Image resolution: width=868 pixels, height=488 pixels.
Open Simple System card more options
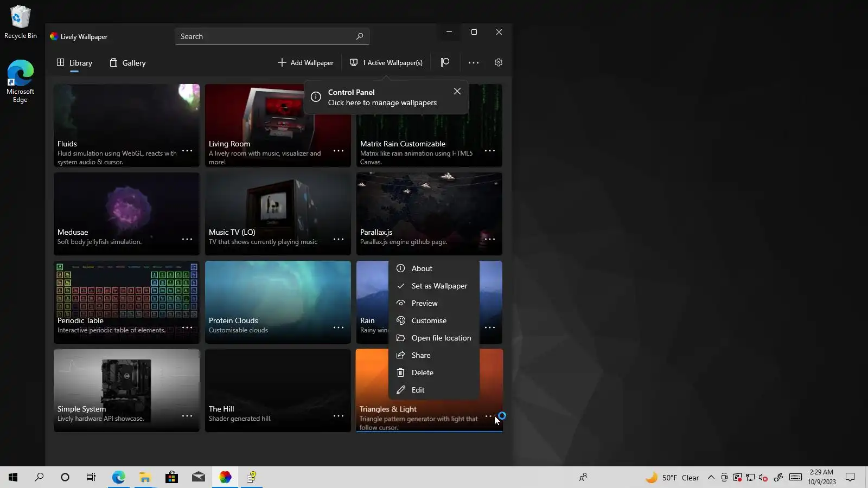click(x=187, y=416)
